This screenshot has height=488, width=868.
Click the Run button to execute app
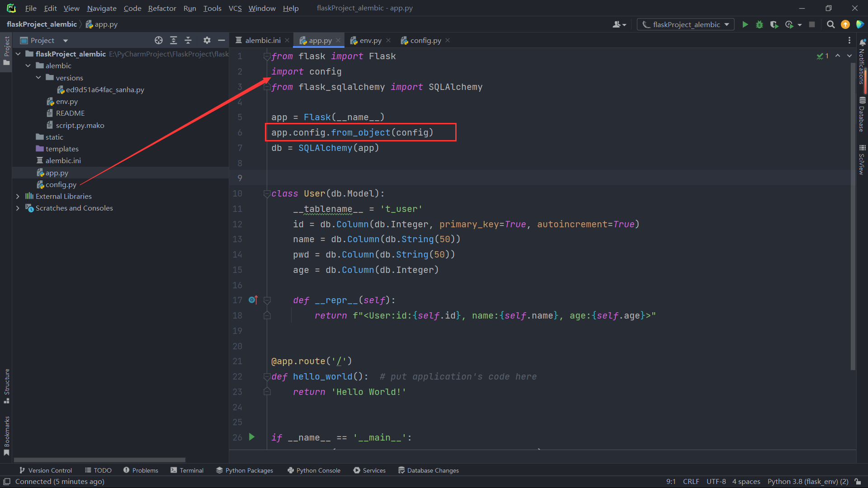pyautogui.click(x=745, y=24)
